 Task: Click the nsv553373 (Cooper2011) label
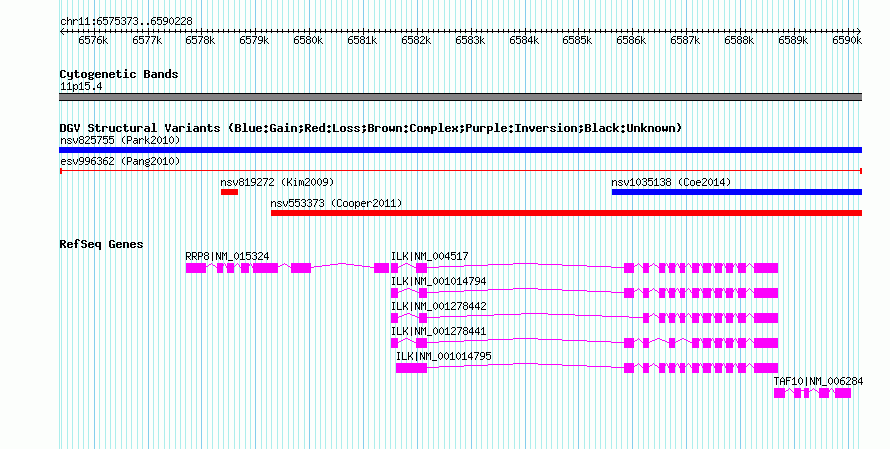[336, 203]
